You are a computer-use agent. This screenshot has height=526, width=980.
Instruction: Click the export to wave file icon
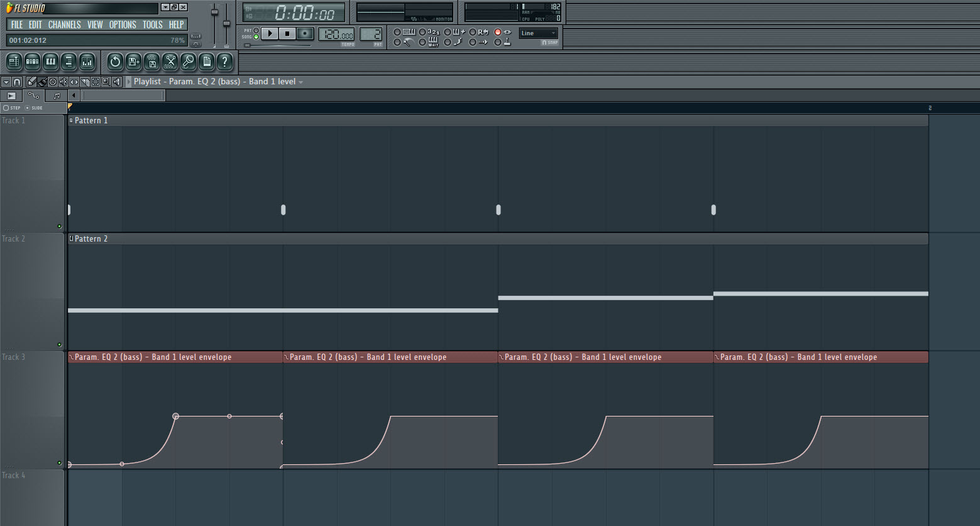click(x=151, y=62)
